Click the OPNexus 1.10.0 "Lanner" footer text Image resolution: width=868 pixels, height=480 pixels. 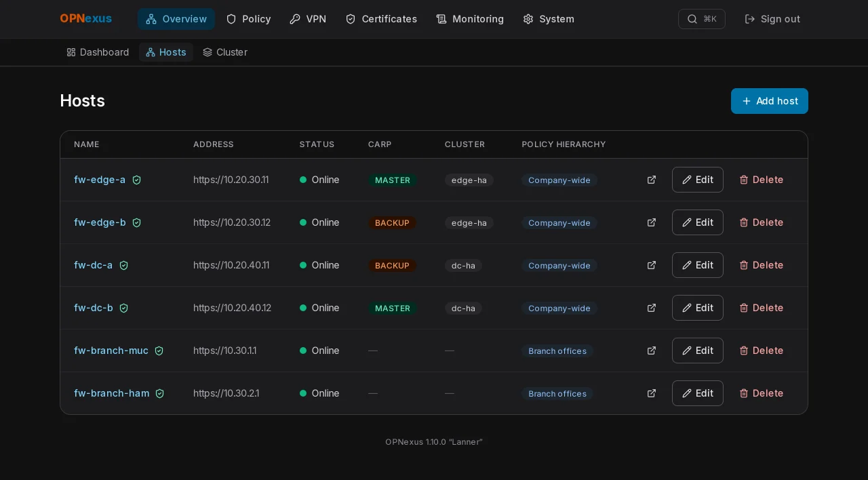pyautogui.click(x=434, y=442)
